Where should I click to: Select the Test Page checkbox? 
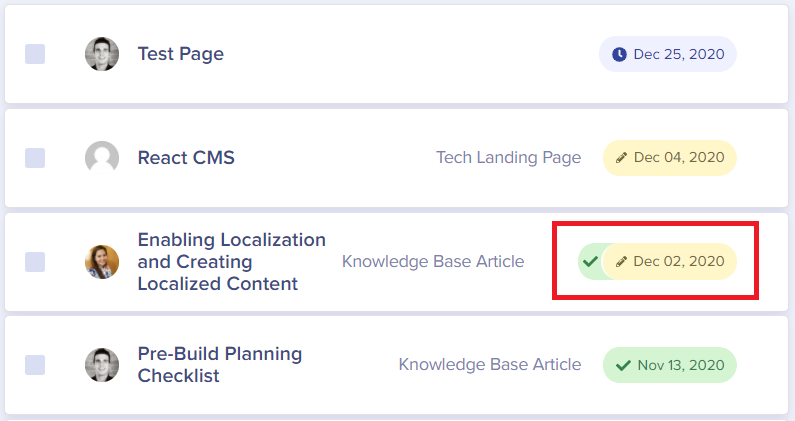35,54
